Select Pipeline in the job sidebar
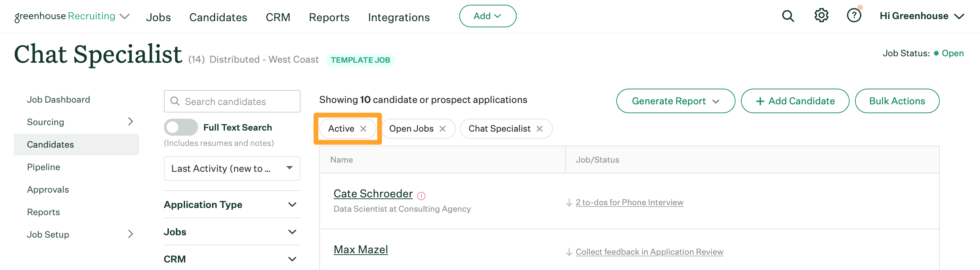Viewport: 980px width, 270px height. (x=44, y=167)
